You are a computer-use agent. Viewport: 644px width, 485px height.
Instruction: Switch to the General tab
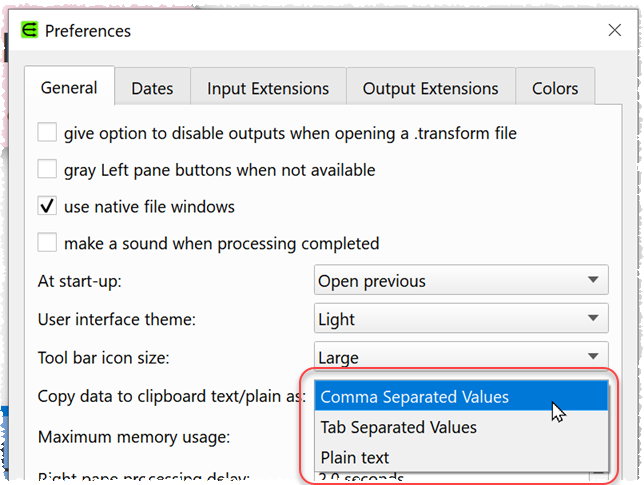coord(69,88)
